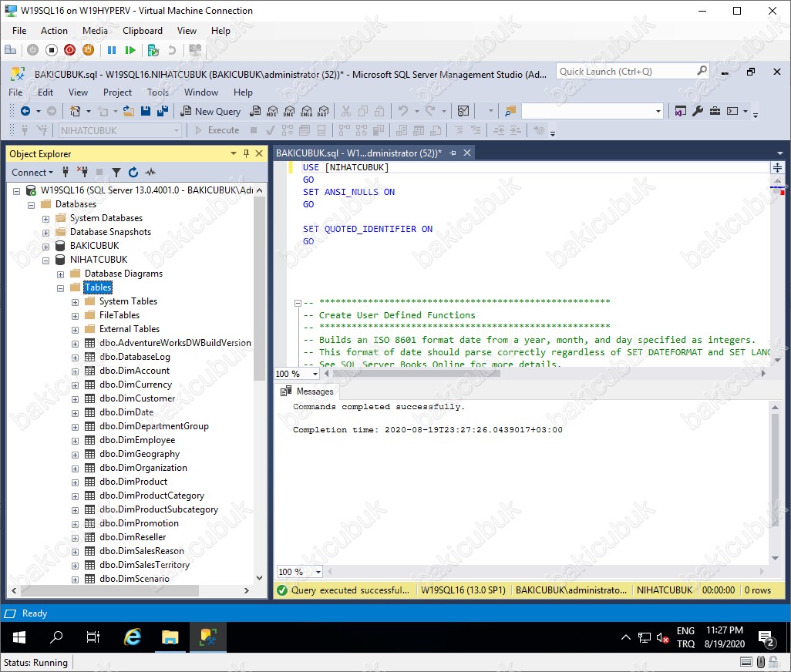This screenshot has width=791, height=672.
Task: Click the DAX query icon
Action: (x=323, y=111)
